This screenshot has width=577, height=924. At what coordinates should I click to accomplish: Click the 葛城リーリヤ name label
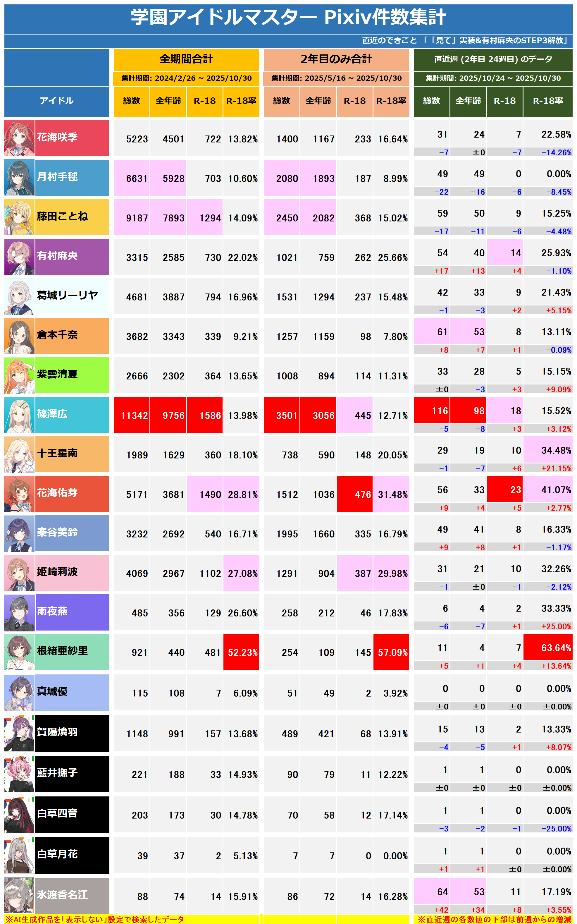click(67, 295)
